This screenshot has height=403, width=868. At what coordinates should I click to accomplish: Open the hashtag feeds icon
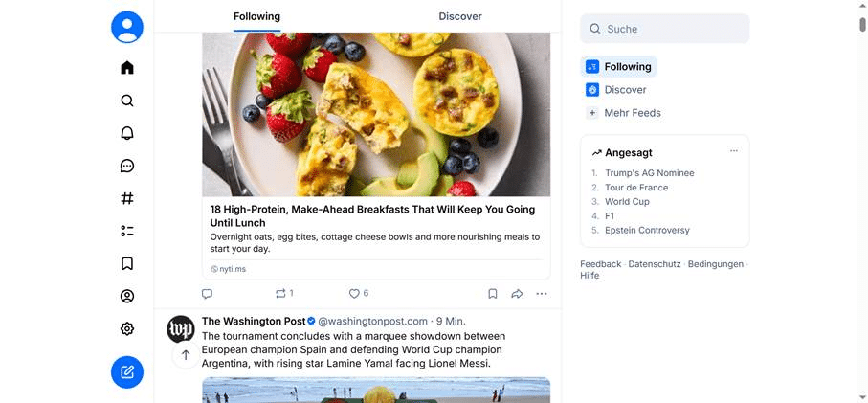tap(126, 198)
